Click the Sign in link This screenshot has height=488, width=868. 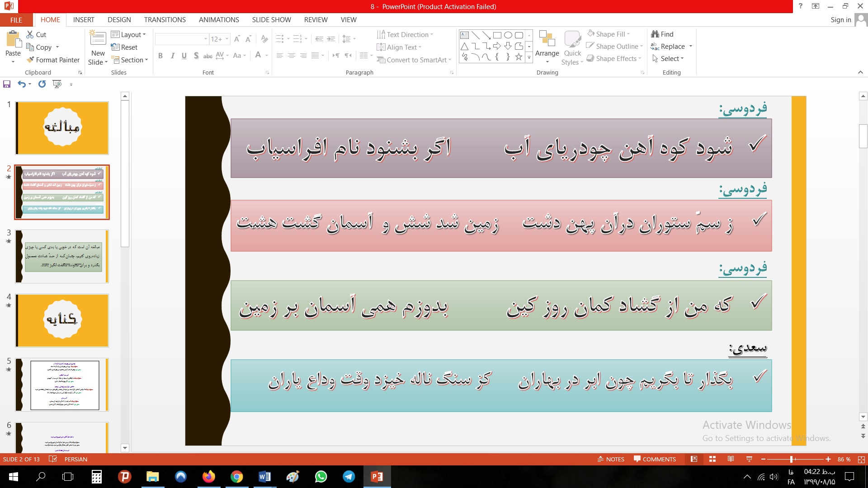(x=840, y=20)
